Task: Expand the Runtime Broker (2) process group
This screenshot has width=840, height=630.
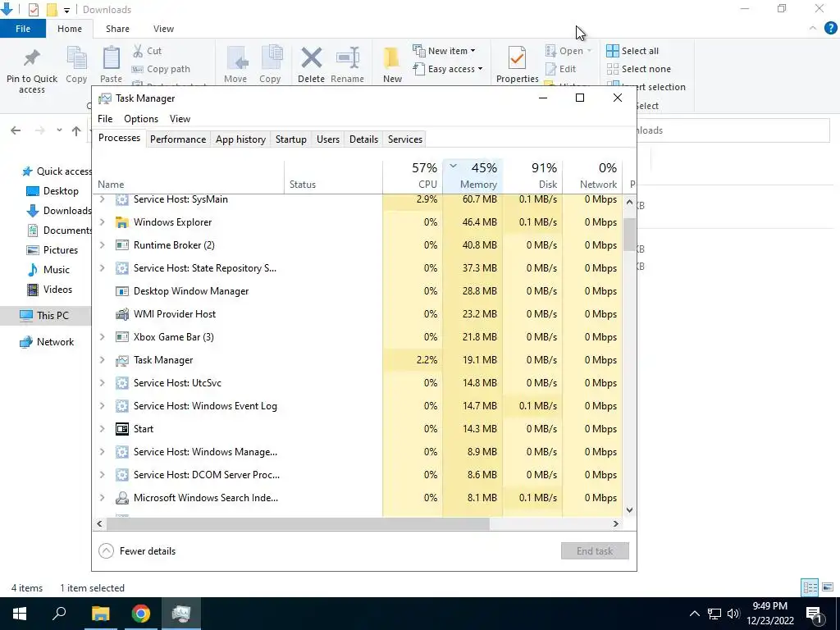Action: (x=102, y=245)
